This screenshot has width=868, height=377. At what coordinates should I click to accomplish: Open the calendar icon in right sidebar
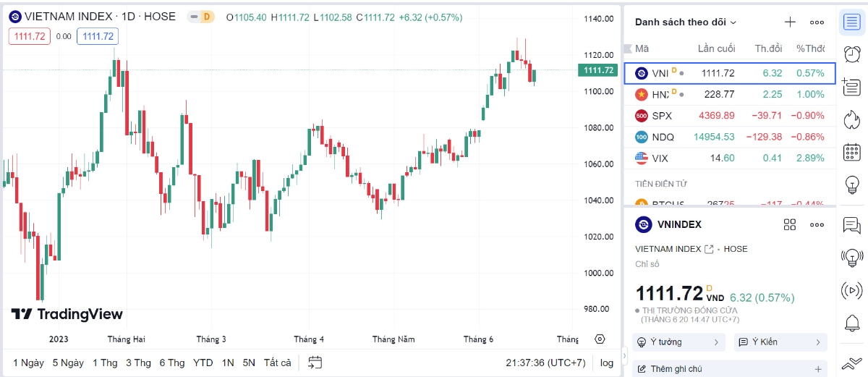[x=852, y=152]
